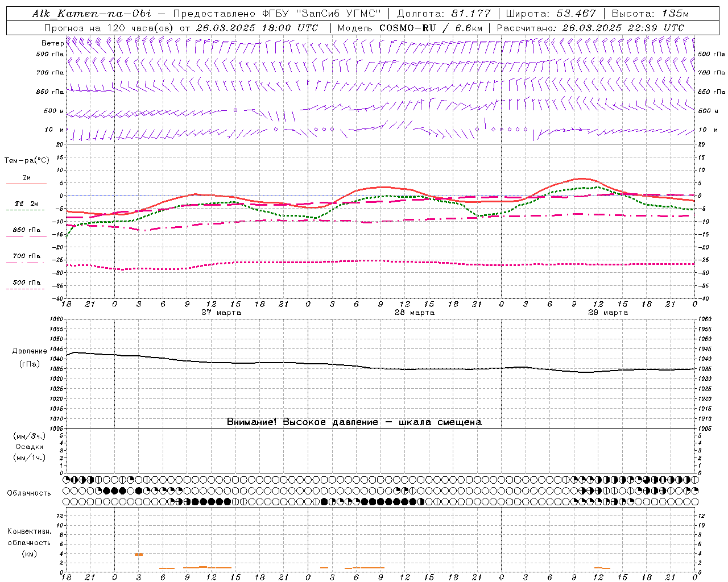Click the Модель COSMO-RU / 6.6км text
Screen dimensions: 728x582
(410, 28)
